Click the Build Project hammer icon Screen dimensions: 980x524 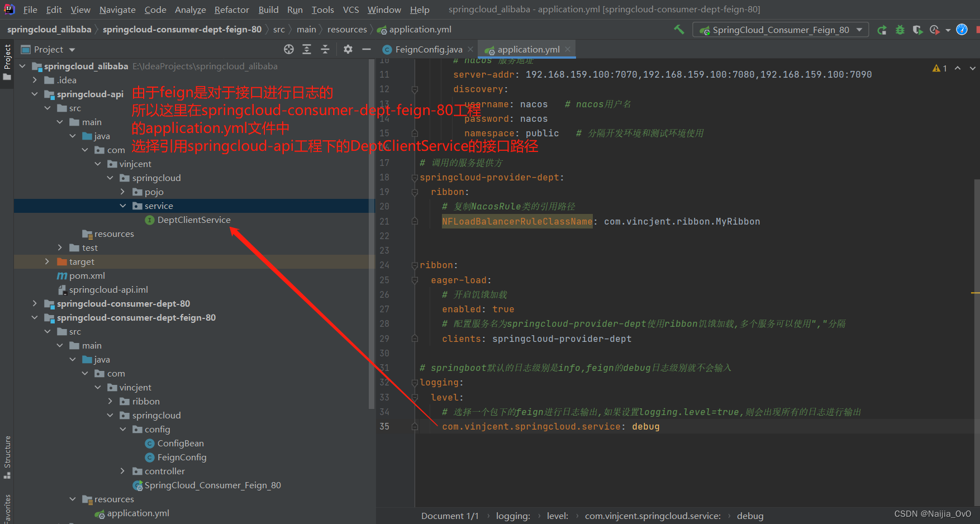[679, 30]
